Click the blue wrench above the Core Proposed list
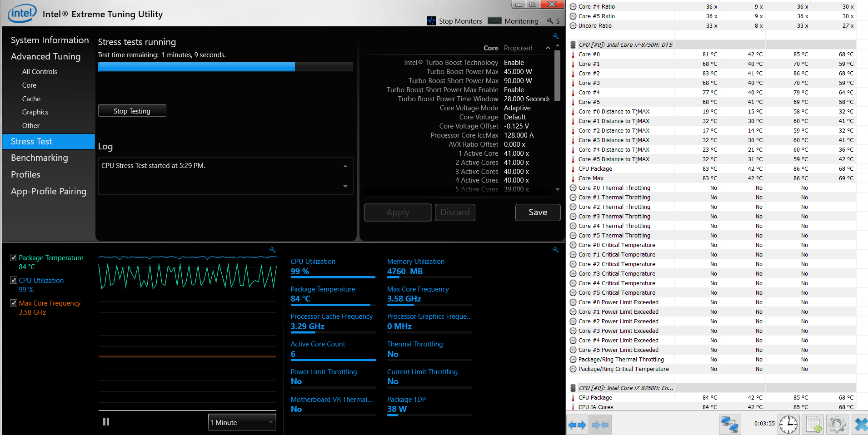 [555, 36]
